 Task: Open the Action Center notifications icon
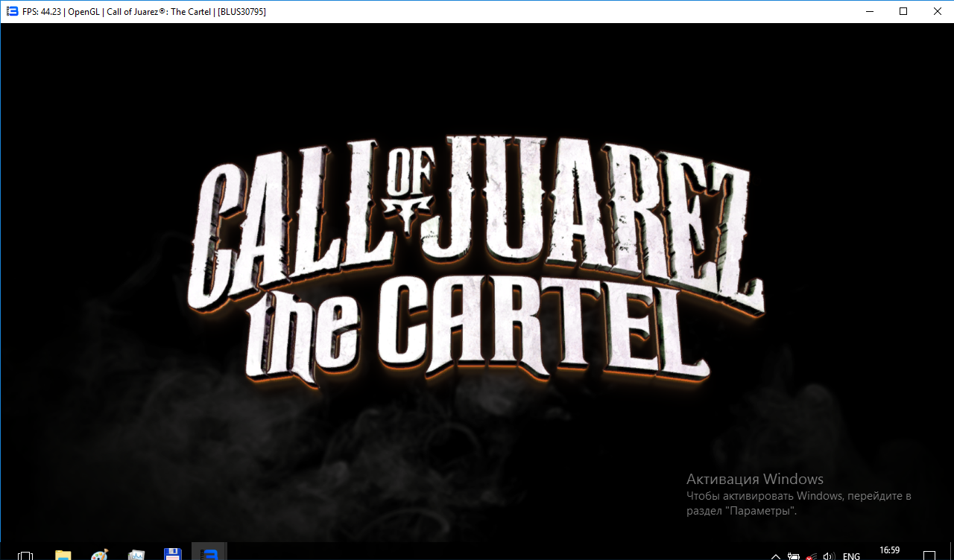pos(929,555)
